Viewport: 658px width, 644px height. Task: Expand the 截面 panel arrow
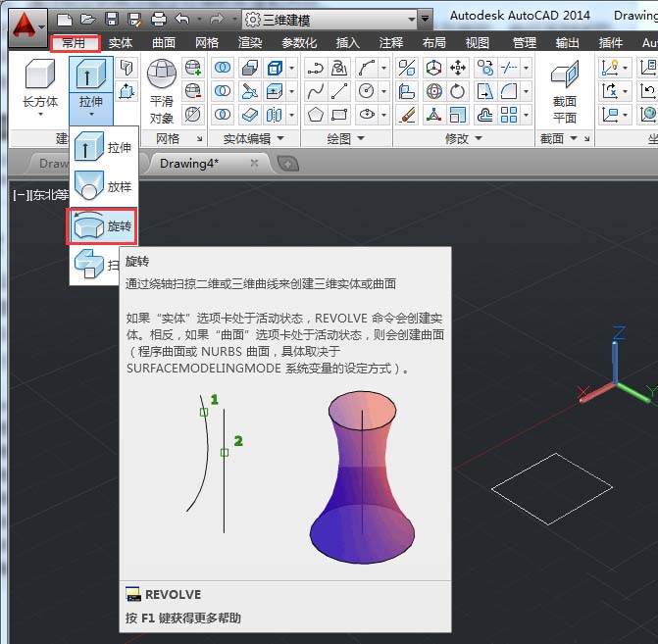tap(574, 138)
